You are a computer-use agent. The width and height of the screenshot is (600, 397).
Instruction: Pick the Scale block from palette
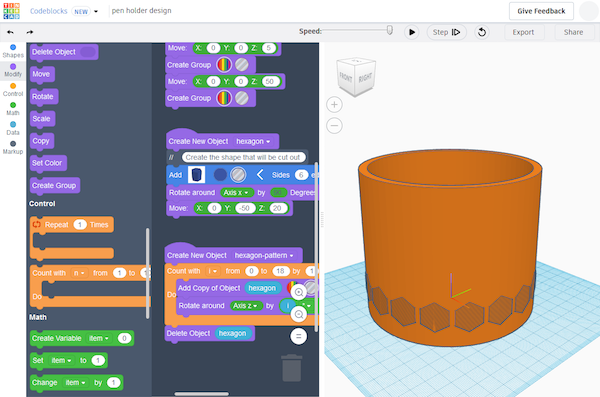(42, 119)
